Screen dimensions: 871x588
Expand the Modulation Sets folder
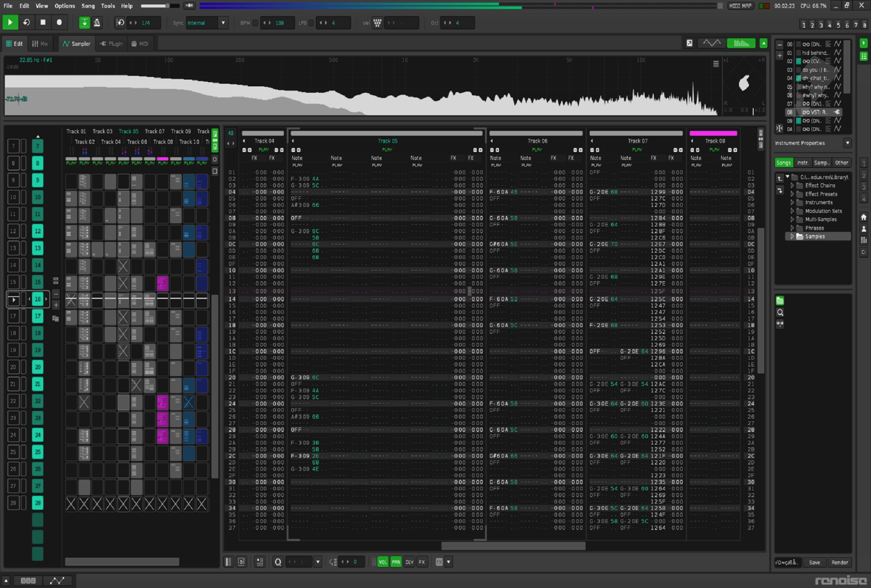(792, 211)
